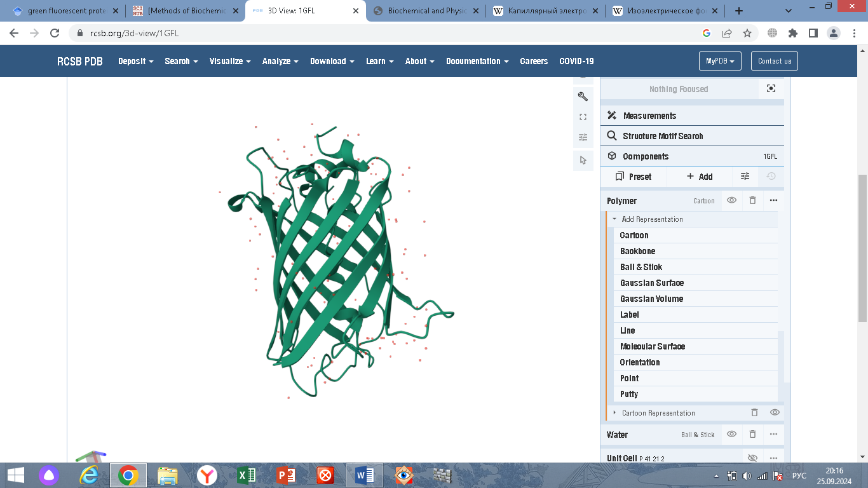
Task: Delete the Polymer component with trash icon
Action: (752, 200)
